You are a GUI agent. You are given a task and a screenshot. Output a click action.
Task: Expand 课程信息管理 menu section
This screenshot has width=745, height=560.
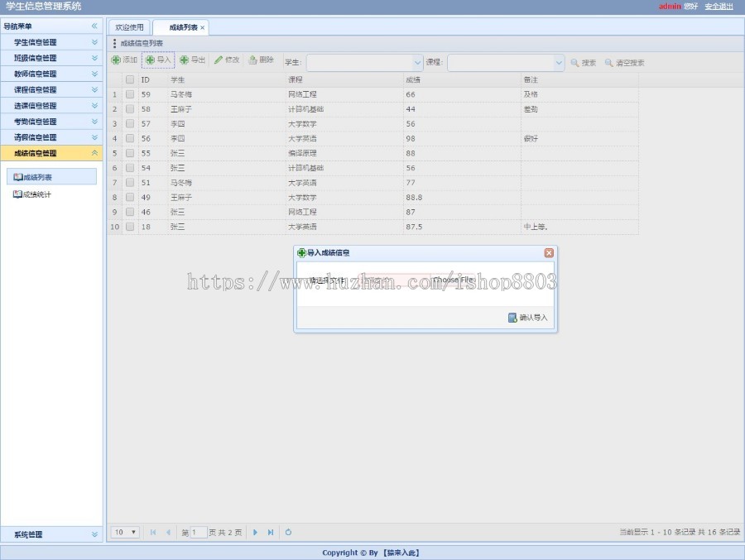click(51, 90)
